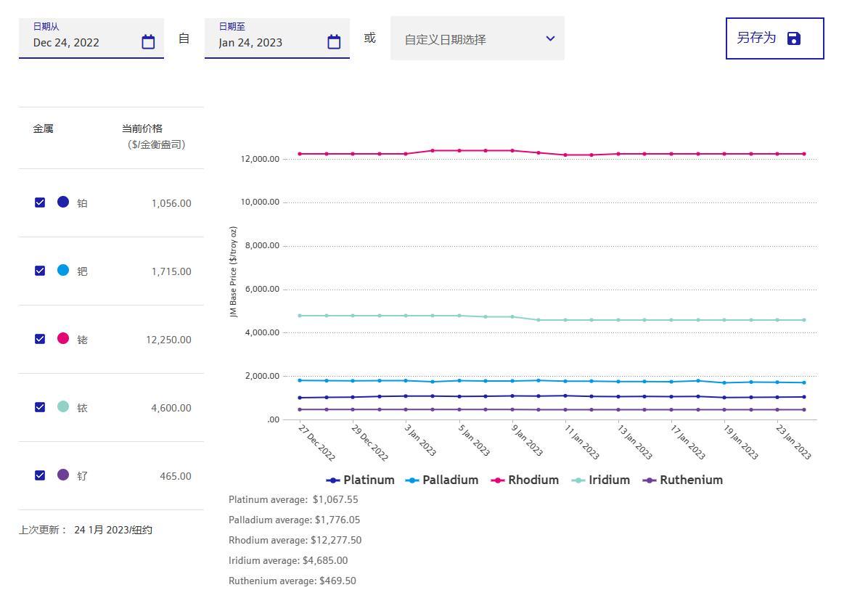Screen dimensions: 868x598
Task: Open the start date calendar icon
Action: pos(148,42)
